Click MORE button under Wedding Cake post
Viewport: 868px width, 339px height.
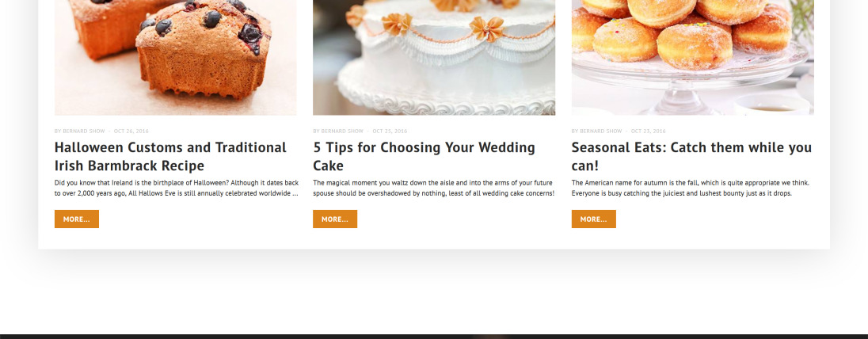pyautogui.click(x=335, y=219)
